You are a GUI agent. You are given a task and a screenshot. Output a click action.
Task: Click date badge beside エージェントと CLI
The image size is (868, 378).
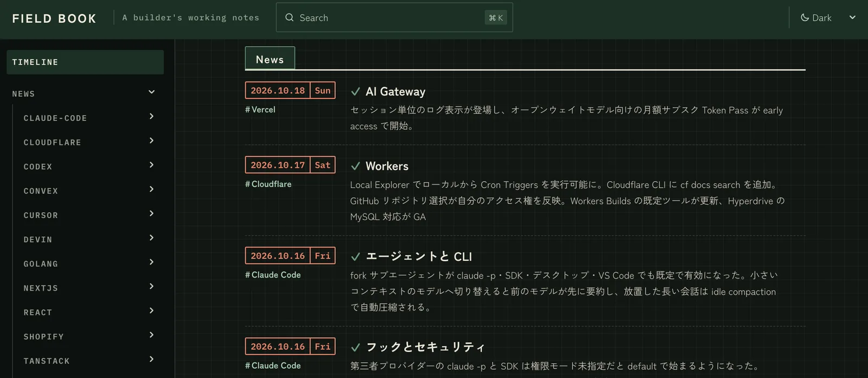[x=290, y=256]
